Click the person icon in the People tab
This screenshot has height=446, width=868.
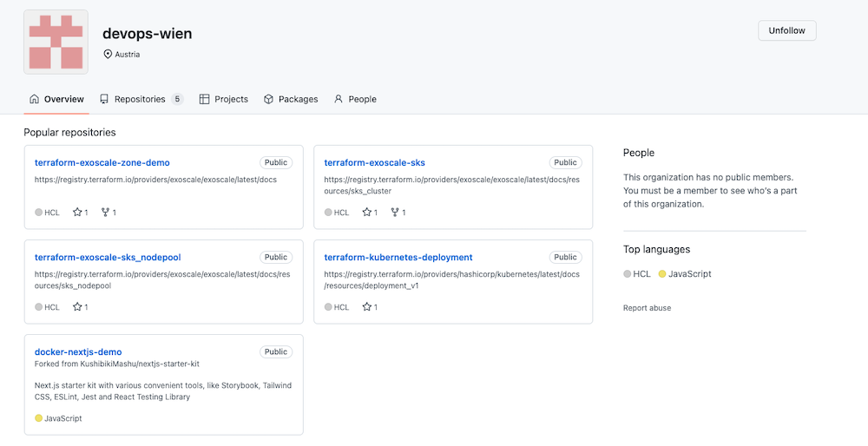[x=339, y=99]
